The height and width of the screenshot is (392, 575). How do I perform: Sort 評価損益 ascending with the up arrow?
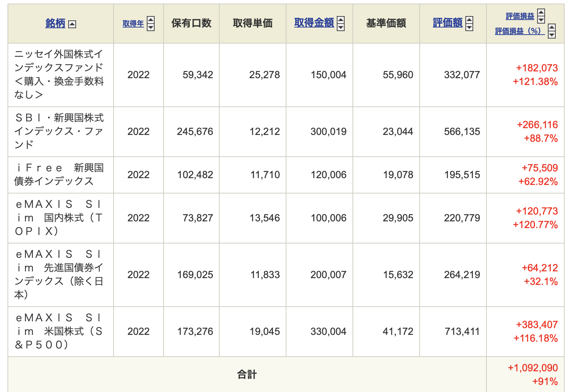[x=541, y=12]
